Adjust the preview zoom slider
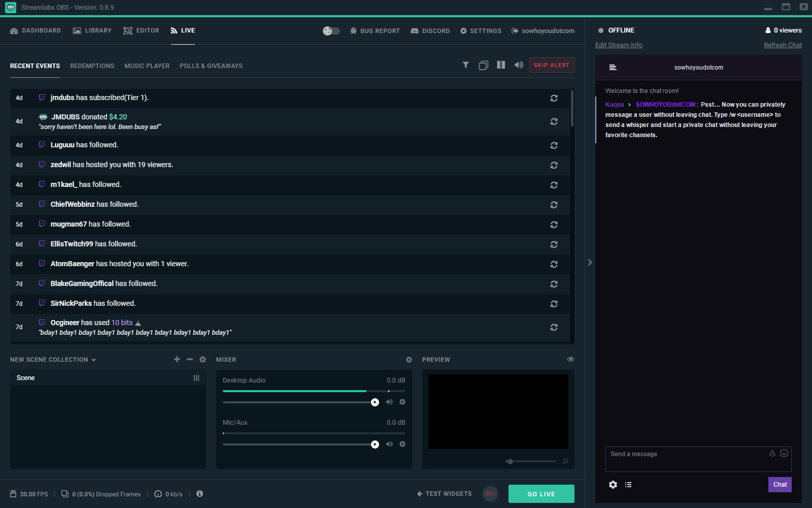This screenshot has width=812, height=508. (x=531, y=461)
